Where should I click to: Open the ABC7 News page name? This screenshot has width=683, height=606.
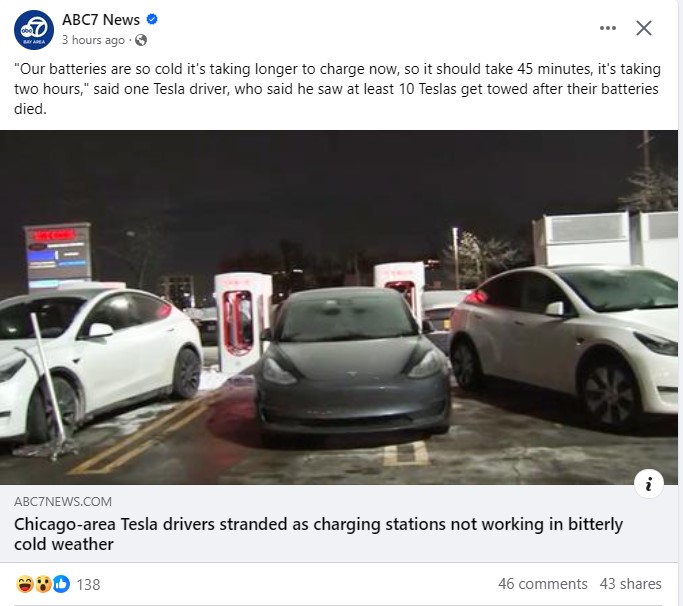tap(101, 20)
